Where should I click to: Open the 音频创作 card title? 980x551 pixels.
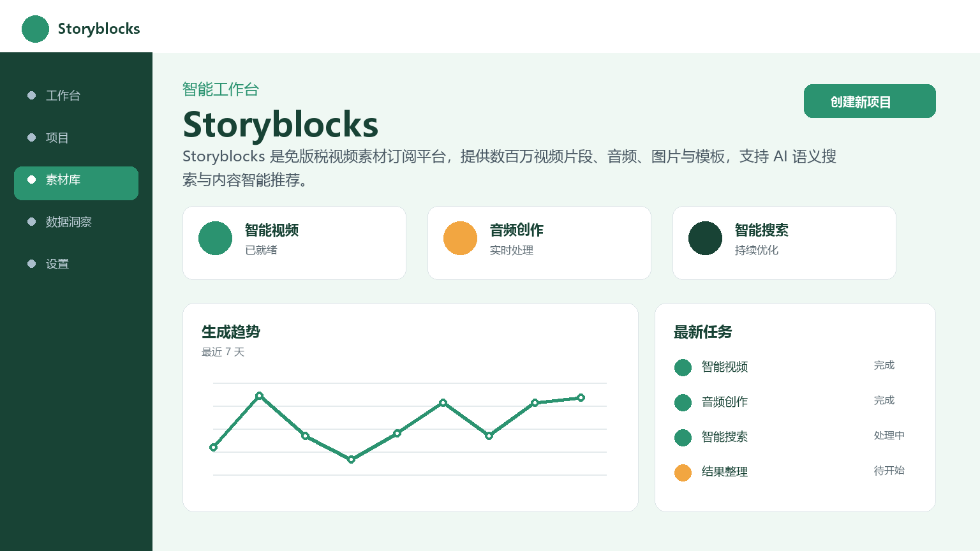pyautogui.click(x=517, y=230)
